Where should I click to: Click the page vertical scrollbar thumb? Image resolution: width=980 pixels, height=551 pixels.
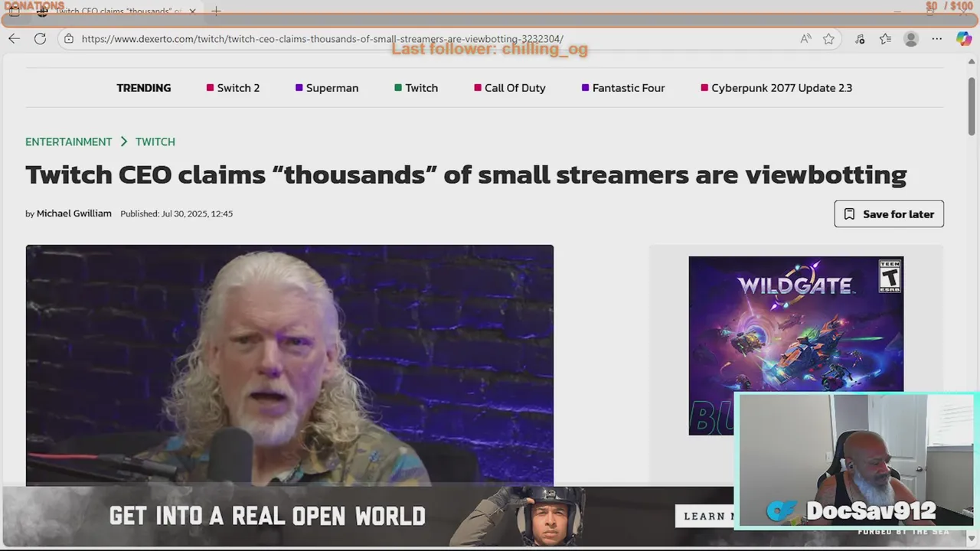click(x=972, y=105)
